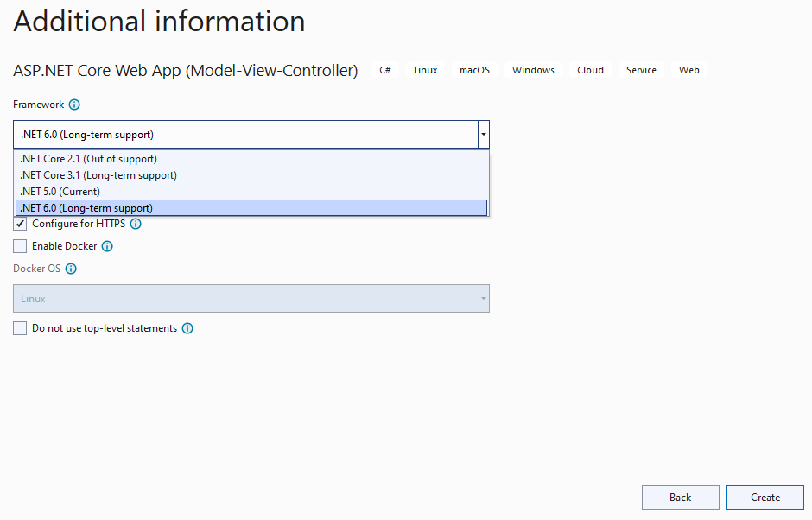Enable the Docker checkbox

pos(20,246)
